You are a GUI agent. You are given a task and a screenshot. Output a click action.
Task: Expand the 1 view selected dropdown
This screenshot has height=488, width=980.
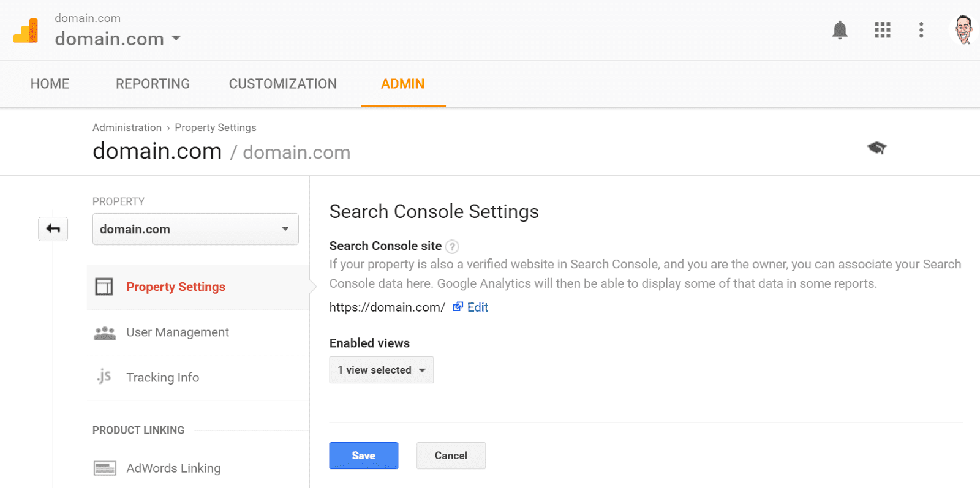[381, 370]
